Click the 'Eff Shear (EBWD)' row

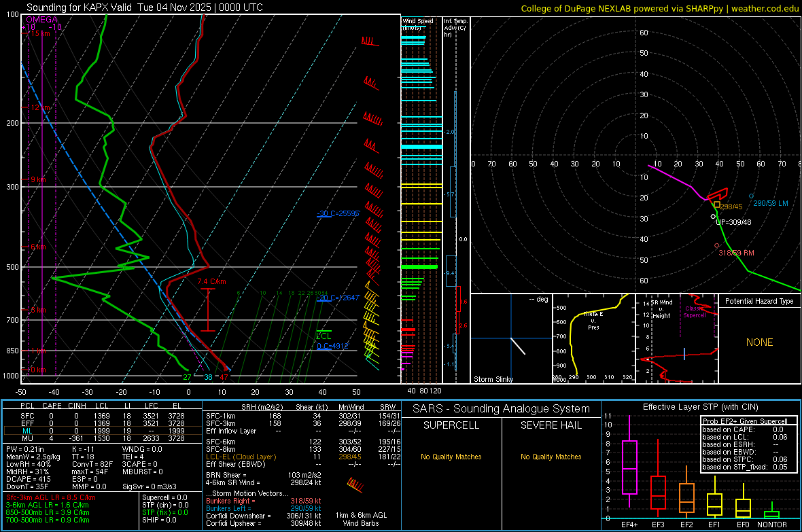tap(302, 465)
